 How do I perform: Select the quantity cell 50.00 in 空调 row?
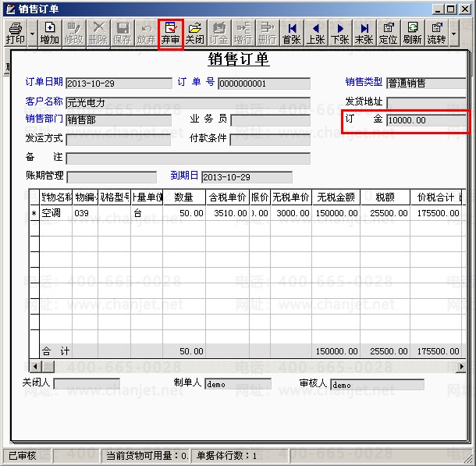(184, 213)
